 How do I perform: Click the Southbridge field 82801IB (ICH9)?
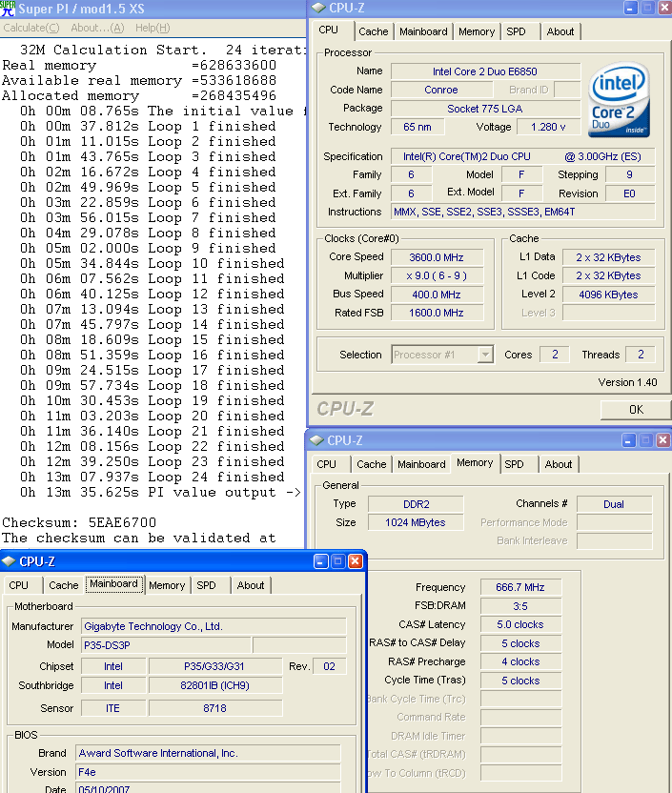coord(214,686)
